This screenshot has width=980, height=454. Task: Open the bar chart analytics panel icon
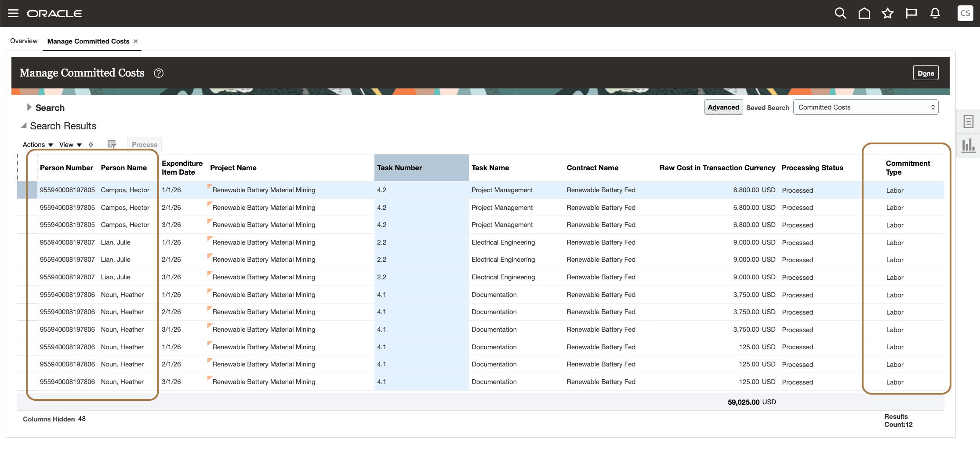pyautogui.click(x=968, y=145)
